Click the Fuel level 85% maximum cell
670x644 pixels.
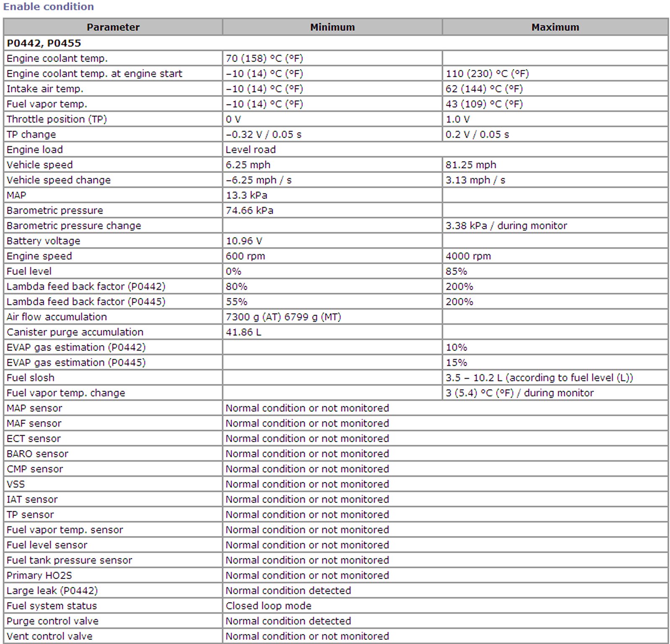(456, 271)
